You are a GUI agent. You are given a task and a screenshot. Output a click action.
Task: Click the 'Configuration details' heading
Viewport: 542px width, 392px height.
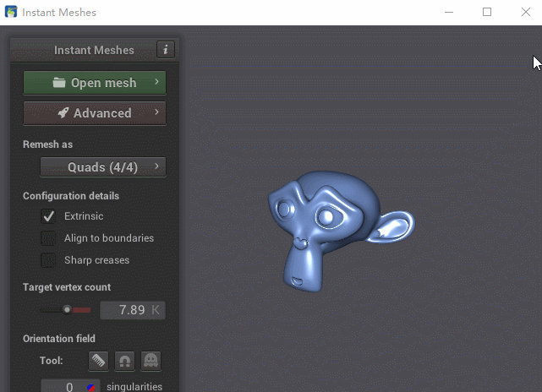pos(71,196)
